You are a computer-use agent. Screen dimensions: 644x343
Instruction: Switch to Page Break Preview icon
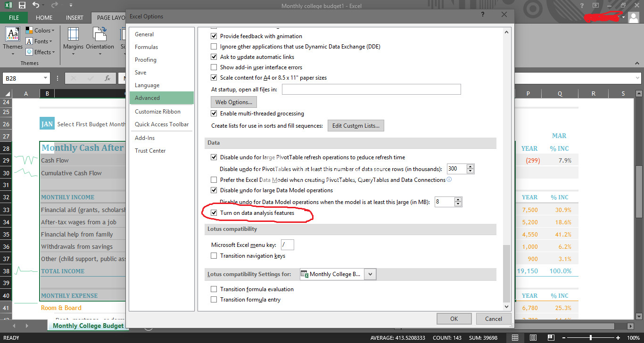(550, 338)
